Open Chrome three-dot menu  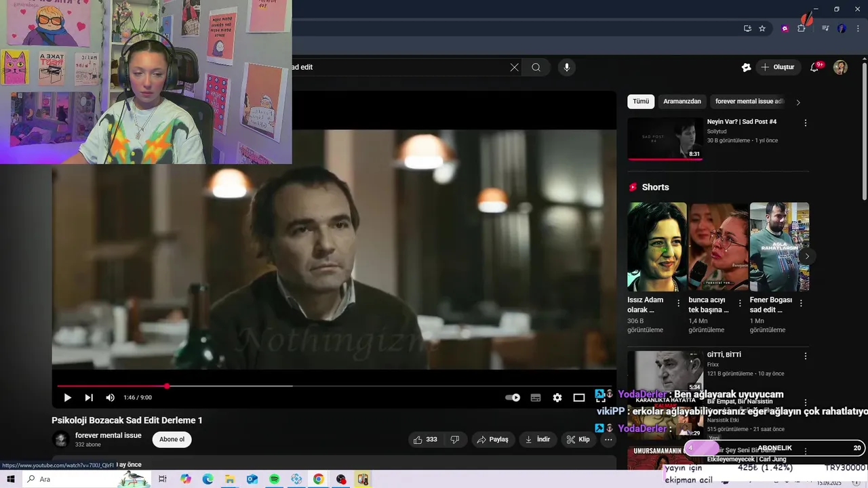857,28
